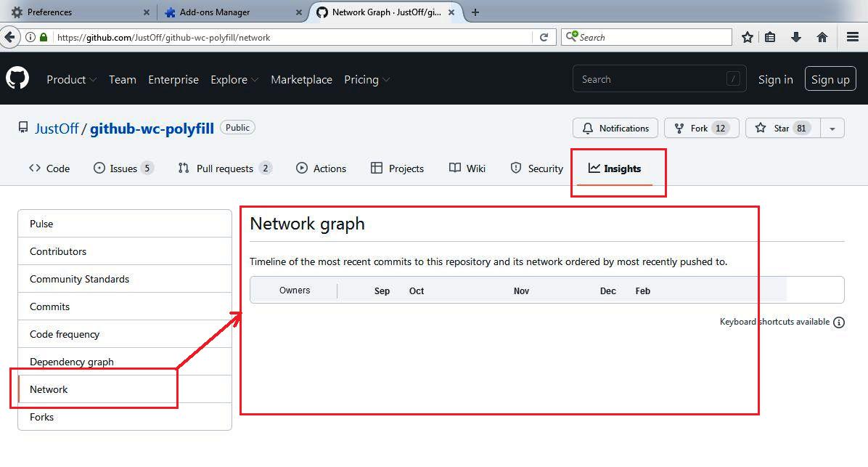Open the Team link in header
868x467 pixels.
pyautogui.click(x=123, y=79)
